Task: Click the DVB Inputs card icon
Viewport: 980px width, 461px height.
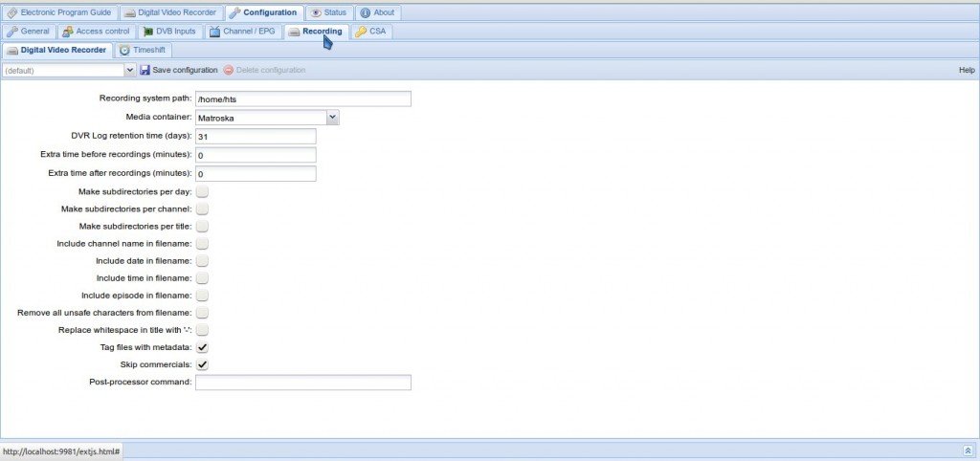Action: pyautogui.click(x=147, y=32)
